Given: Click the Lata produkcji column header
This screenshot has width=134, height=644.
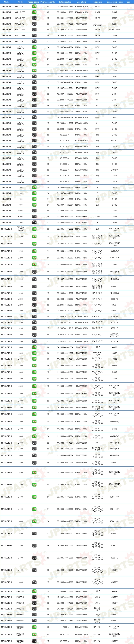Looking at the screenshot, I should 65,2.
